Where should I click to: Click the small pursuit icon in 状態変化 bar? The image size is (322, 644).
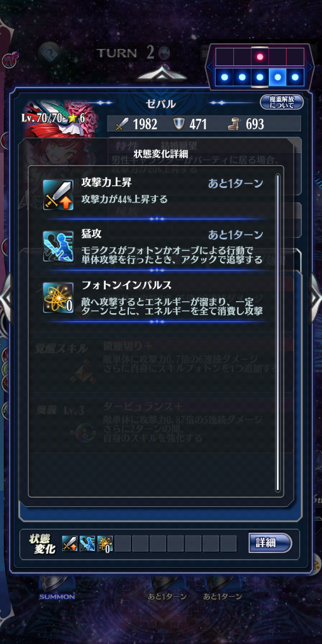pyautogui.click(x=87, y=543)
